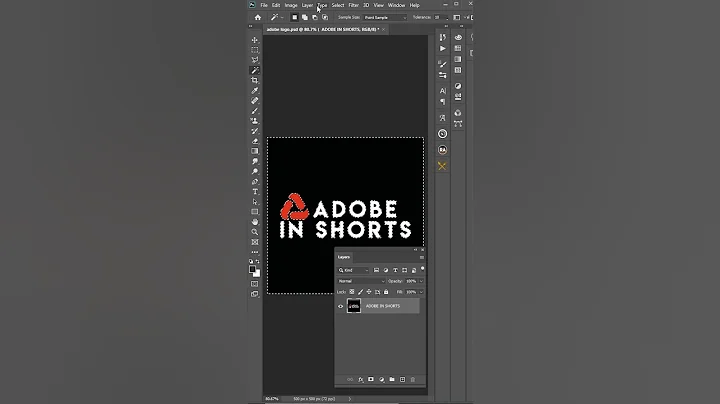720x404 pixels.
Task: Open the layer filter Kind dropdown
Action: pyautogui.click(x=354, y=270)
